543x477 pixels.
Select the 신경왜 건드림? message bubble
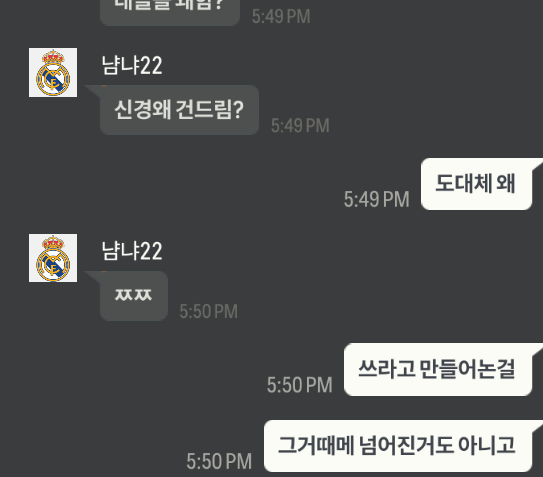point(179,110)
